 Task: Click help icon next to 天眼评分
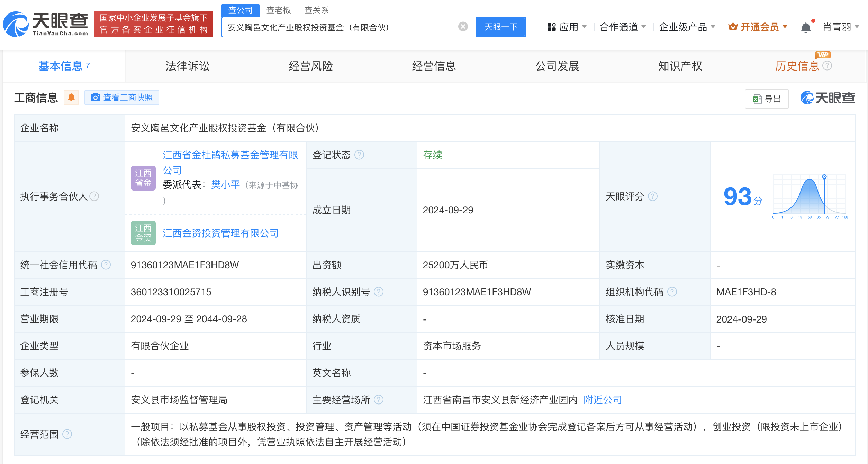pos(652,196)
